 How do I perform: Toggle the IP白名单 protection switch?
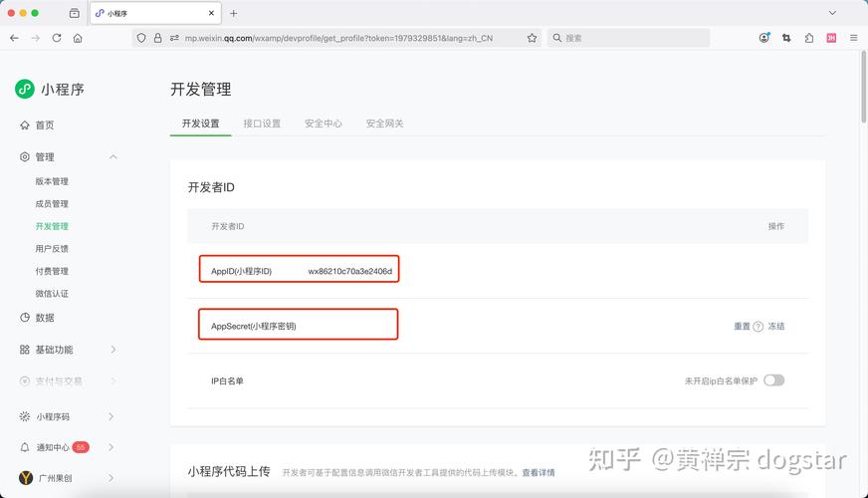click(773, 380)
